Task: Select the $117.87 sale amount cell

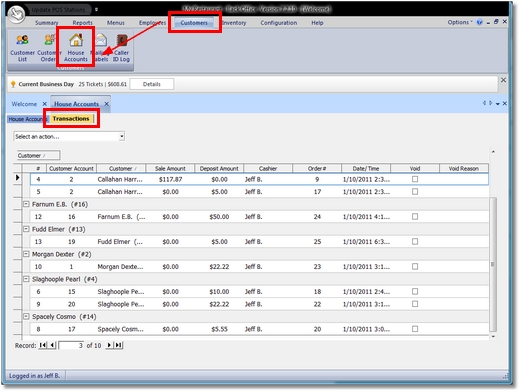Action: [x=170, y=179]
